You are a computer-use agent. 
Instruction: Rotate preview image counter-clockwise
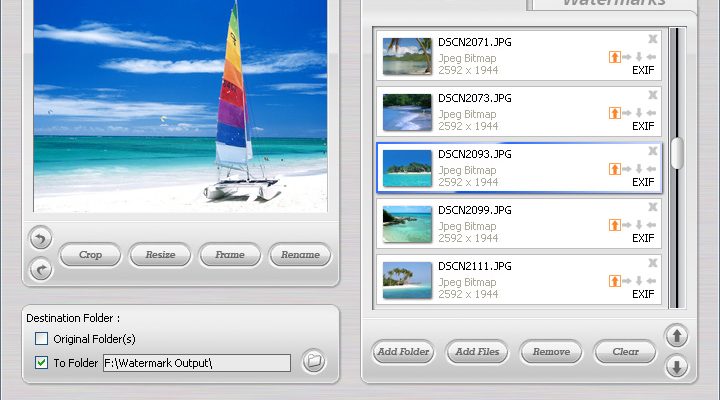point(40,238)
